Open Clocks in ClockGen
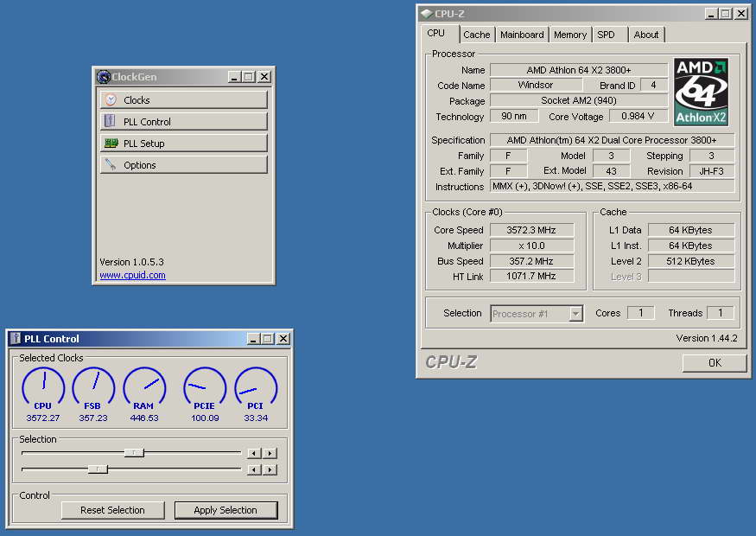This screenshot has height=536, width=756. 184,100
